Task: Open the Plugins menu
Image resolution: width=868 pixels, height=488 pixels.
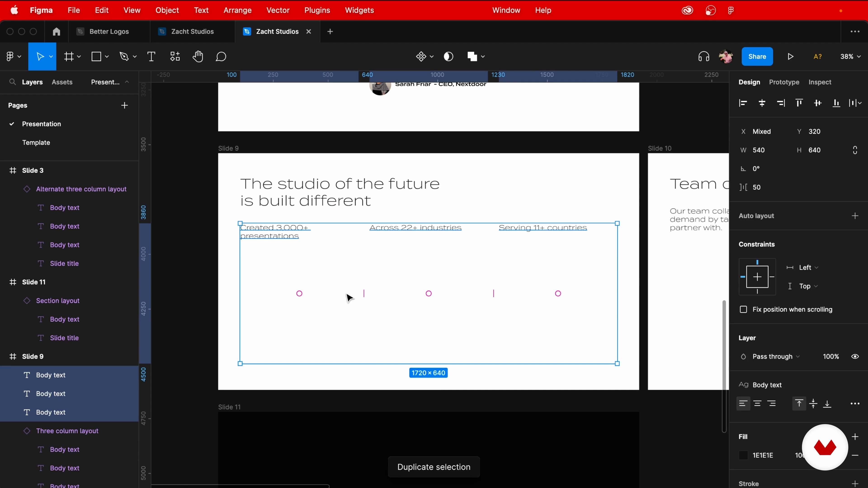Action: 317,10
